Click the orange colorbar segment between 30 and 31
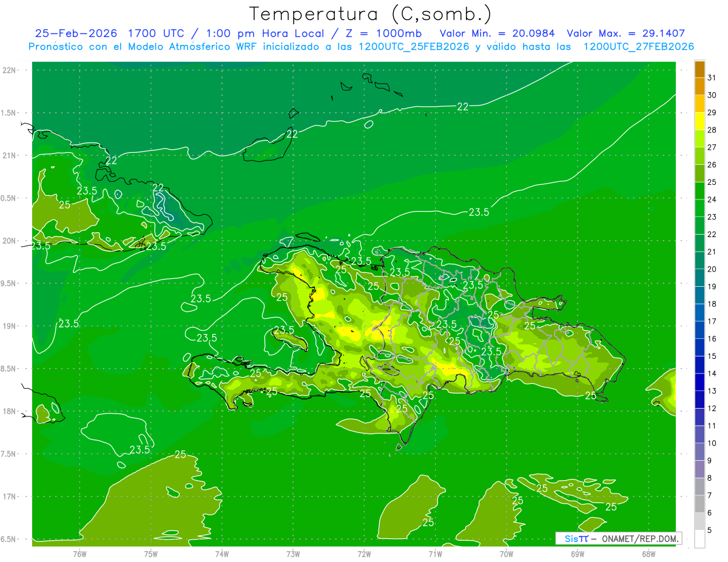Image resolution: width=728 pixels, height=562 pixels. [x=699, y=86]
